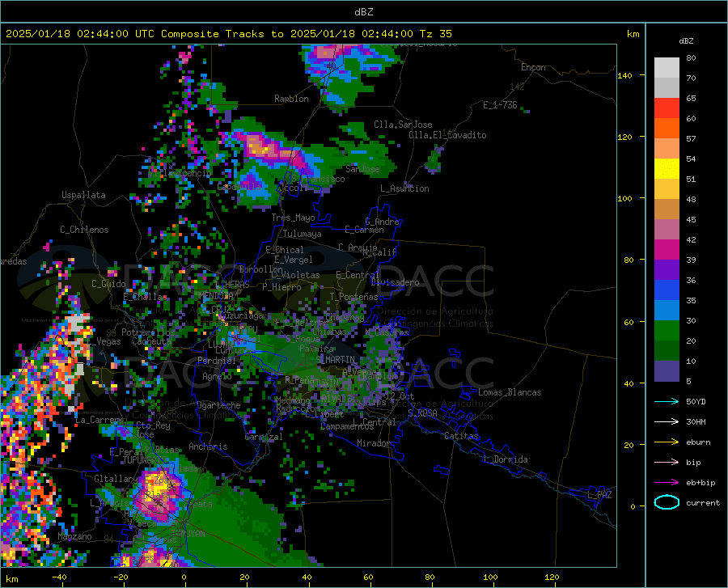
Task: Click the C_Guido place label
Action: click(108, 284)
